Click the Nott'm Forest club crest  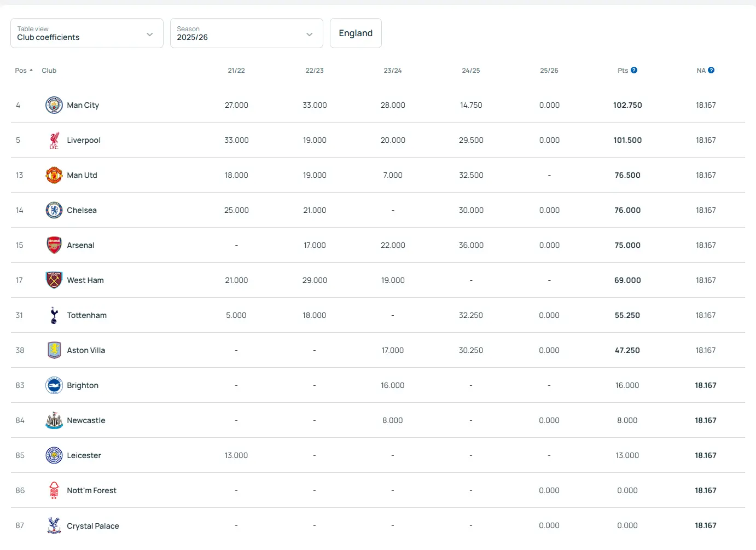[54, 490]
